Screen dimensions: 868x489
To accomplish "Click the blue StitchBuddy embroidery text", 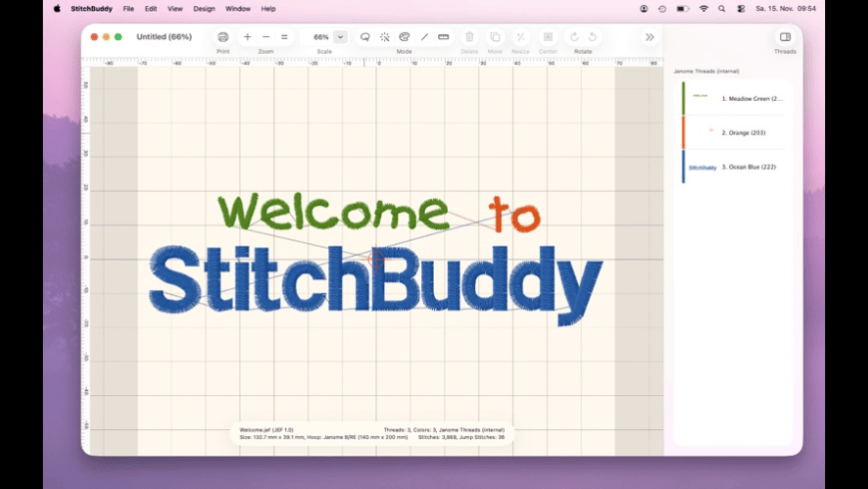I will tap(375, 284).
